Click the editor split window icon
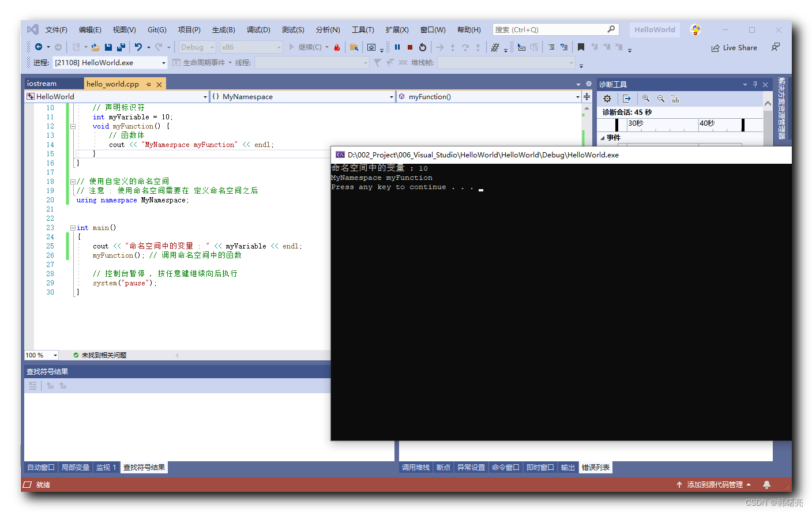The height and width of the screenshot is (512, 812). click(x=587, y=96)
